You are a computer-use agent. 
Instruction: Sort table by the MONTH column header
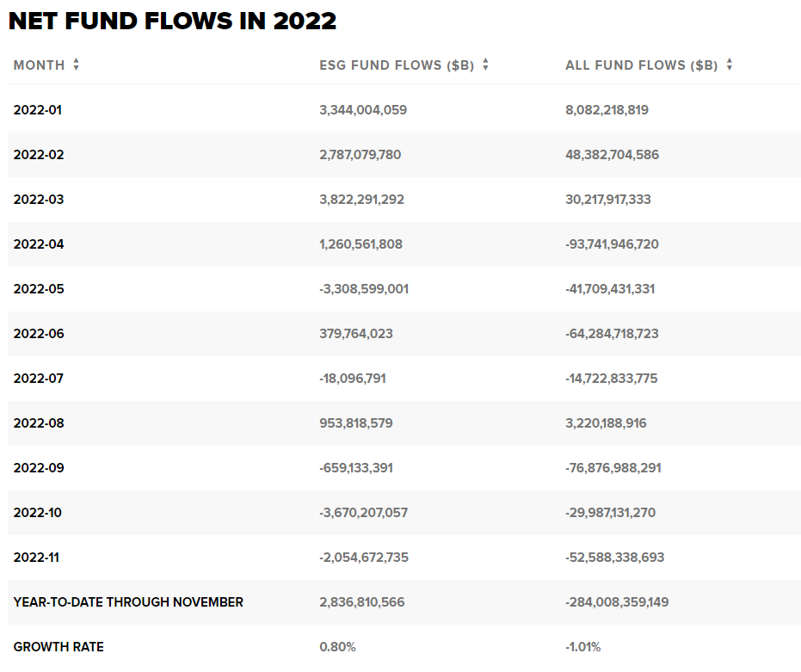[x=40, y=65]
